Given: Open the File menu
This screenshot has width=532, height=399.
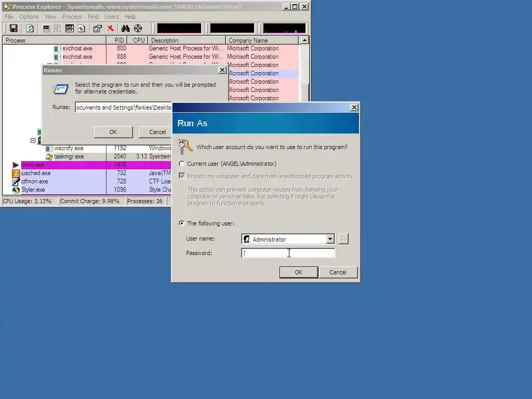Looking at the screenshot, I should [x=9, y=17].
